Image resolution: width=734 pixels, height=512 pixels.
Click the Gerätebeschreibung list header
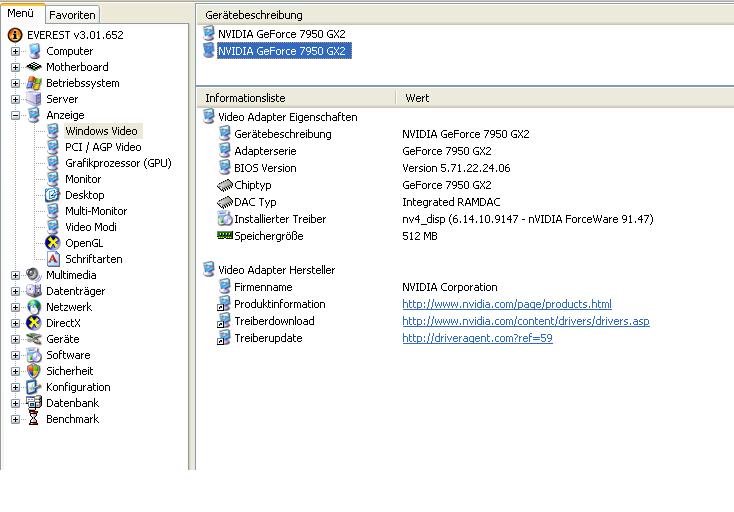pos(465,15)
